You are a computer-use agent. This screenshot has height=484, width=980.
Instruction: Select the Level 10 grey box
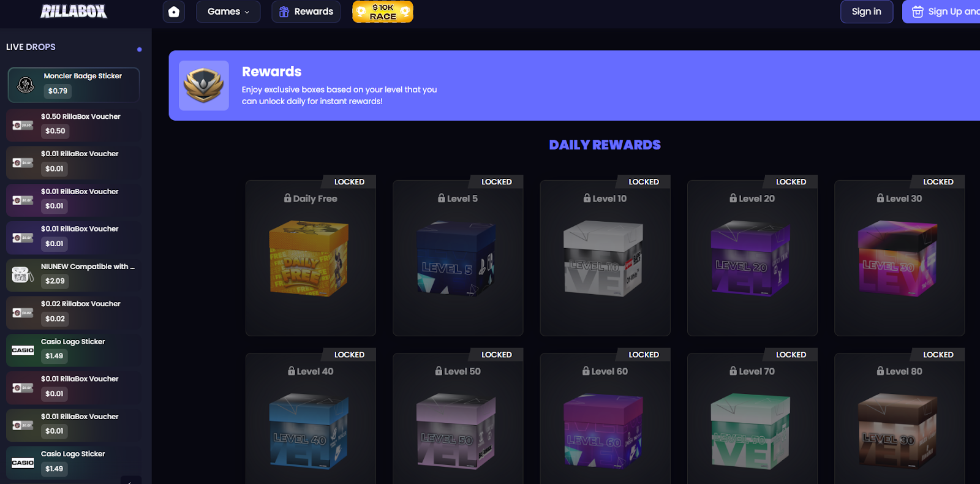coord(605,258)
